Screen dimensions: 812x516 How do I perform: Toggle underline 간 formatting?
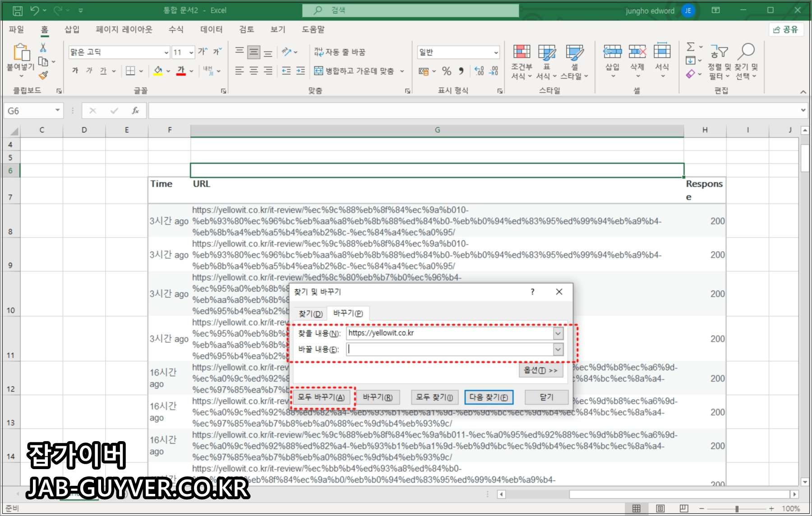coord(103,71)
